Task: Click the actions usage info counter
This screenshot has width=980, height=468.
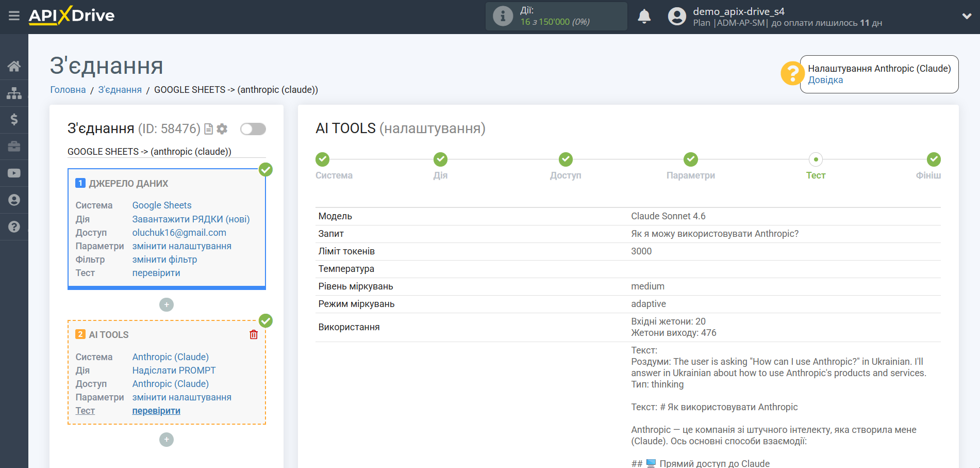Action: point(556,17)
